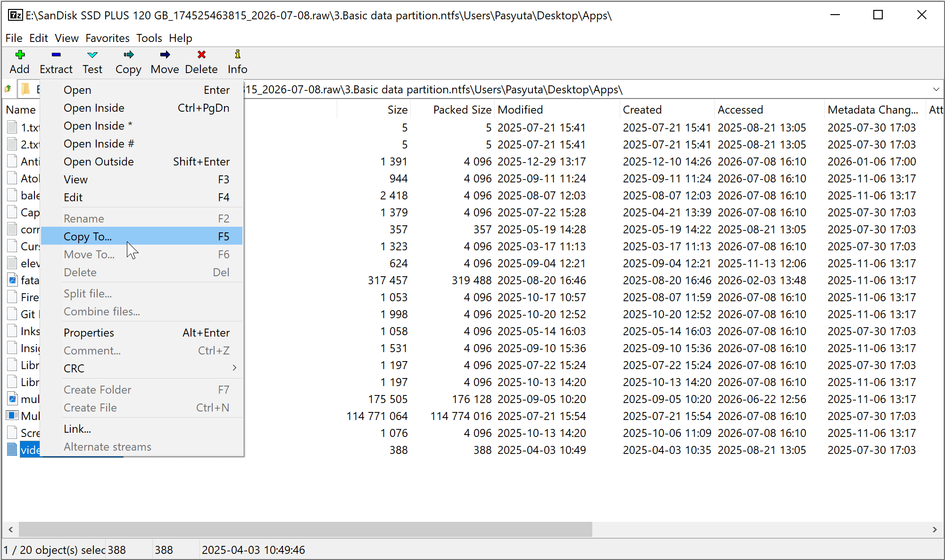
Task: Select the Scre file icon
Action: (12, 433)
